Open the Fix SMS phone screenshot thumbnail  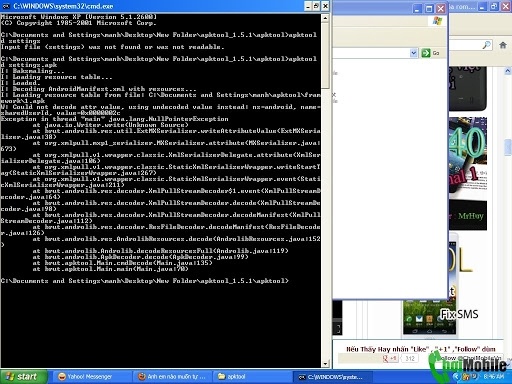[x=429, y=317]
